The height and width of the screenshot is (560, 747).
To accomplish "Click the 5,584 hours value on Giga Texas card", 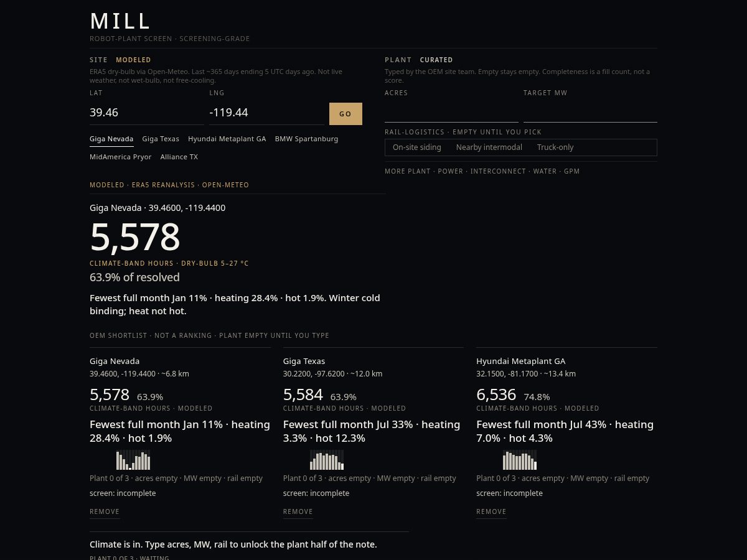I will pyautogui.click(x=303, y=394).
